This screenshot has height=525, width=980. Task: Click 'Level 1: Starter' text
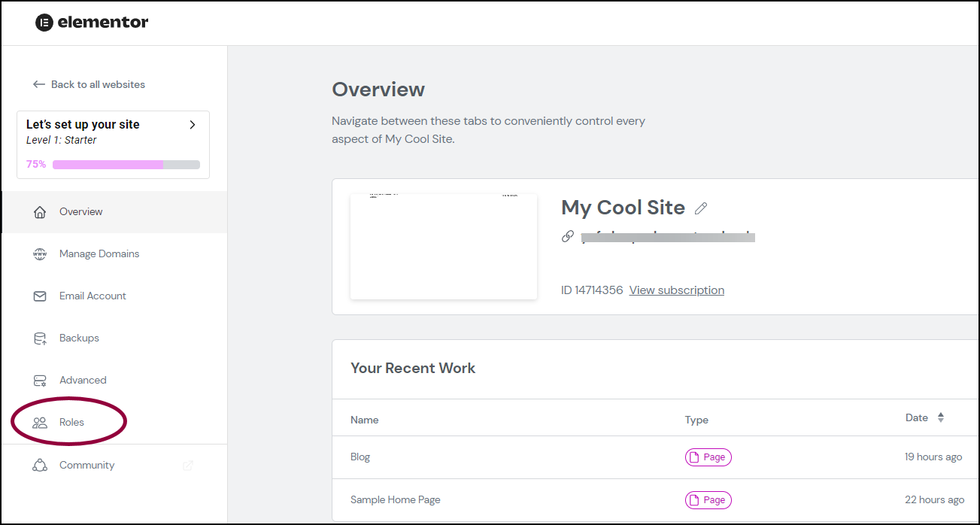pyautogui.click(x=62, y=140)
